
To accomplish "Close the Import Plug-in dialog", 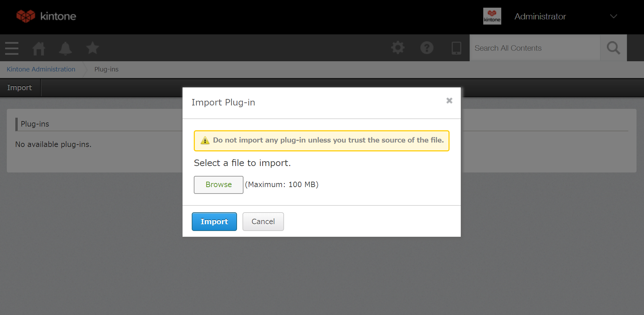I will coord(449,101).
